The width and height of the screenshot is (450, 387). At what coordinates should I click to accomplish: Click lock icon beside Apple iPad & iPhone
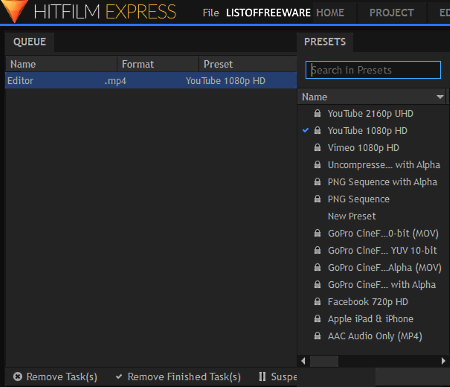(x=317, y=319)
